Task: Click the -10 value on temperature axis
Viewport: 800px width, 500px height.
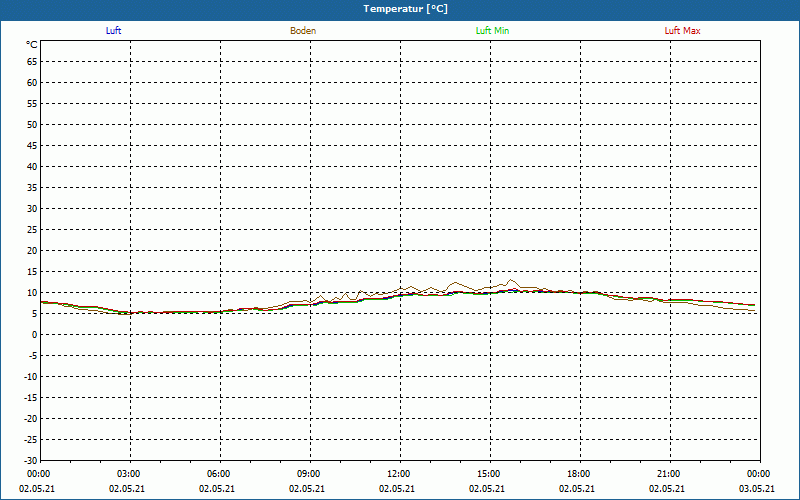Action: point(31,377)
